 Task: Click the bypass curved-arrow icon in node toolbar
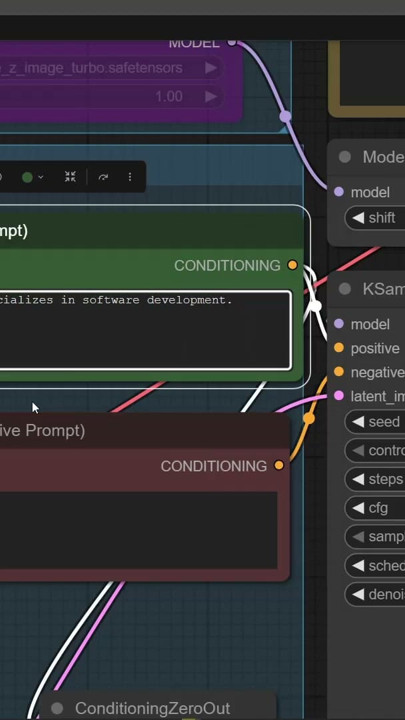coord(103,177)
